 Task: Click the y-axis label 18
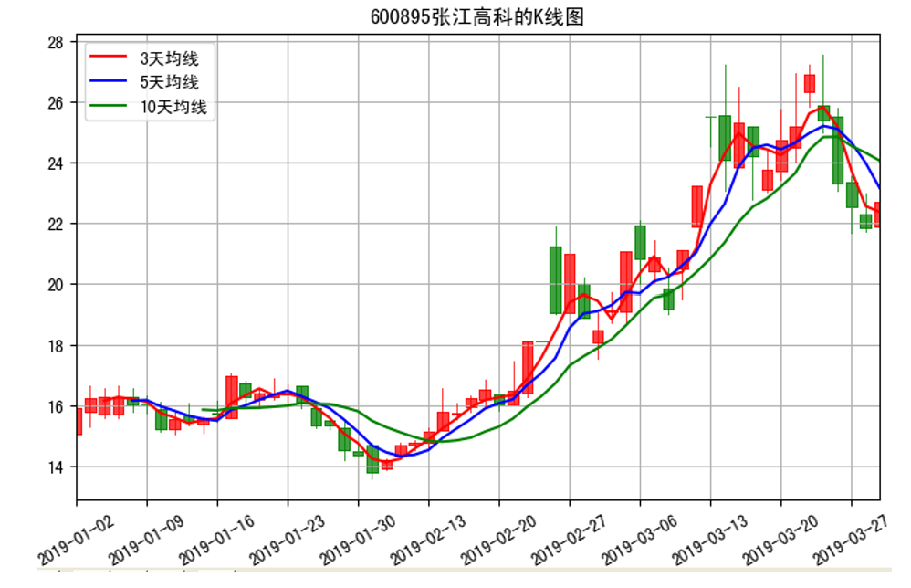(55, 346)
